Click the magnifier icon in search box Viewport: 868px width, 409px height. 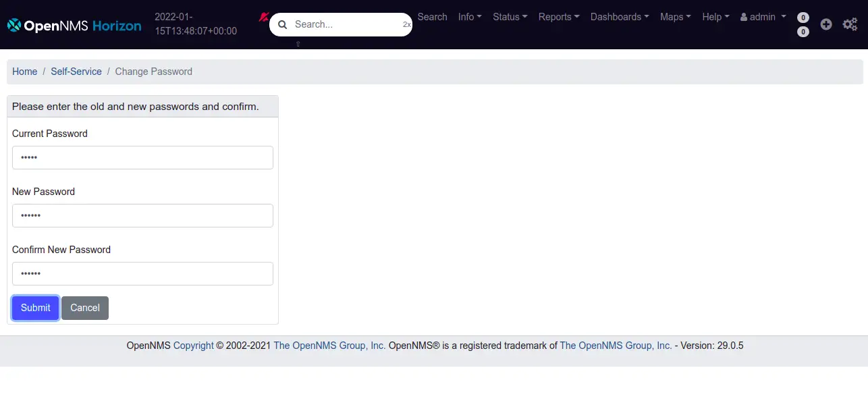283,24
